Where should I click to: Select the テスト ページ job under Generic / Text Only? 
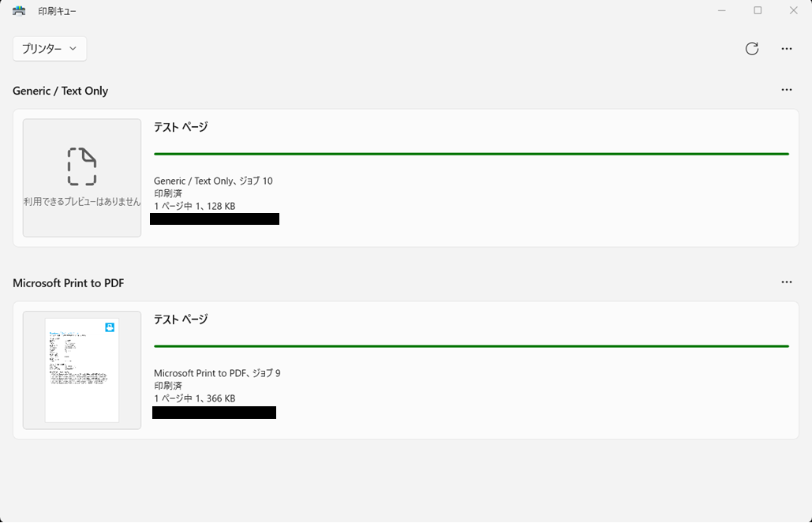pyautogui.click(x=181, y=127)
